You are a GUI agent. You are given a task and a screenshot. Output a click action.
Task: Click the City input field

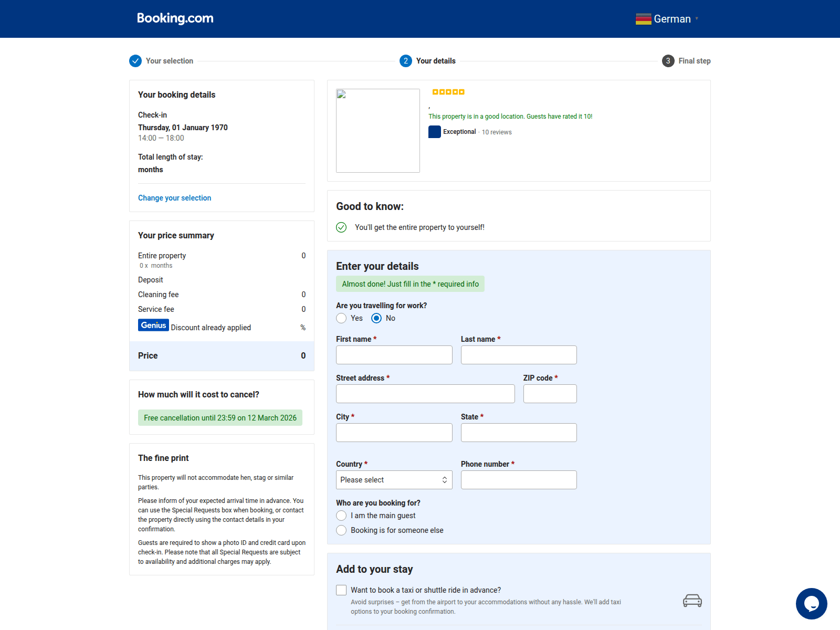(x=394, y=433)
